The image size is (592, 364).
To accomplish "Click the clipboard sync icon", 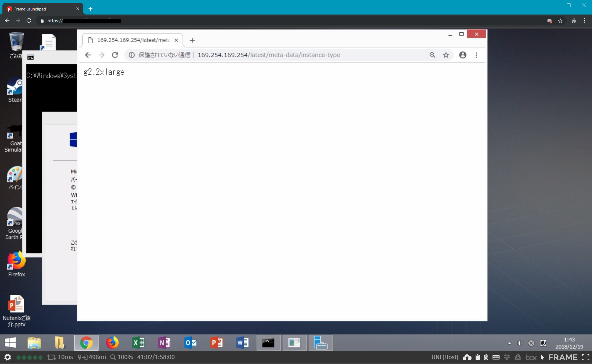I will 486,357.
